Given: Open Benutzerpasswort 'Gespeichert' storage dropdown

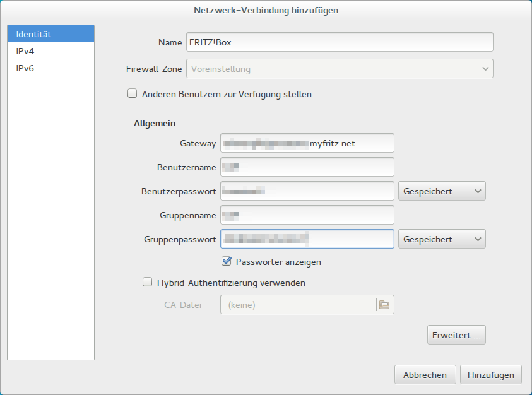Looking at the screenshot, I should (441, 191).
